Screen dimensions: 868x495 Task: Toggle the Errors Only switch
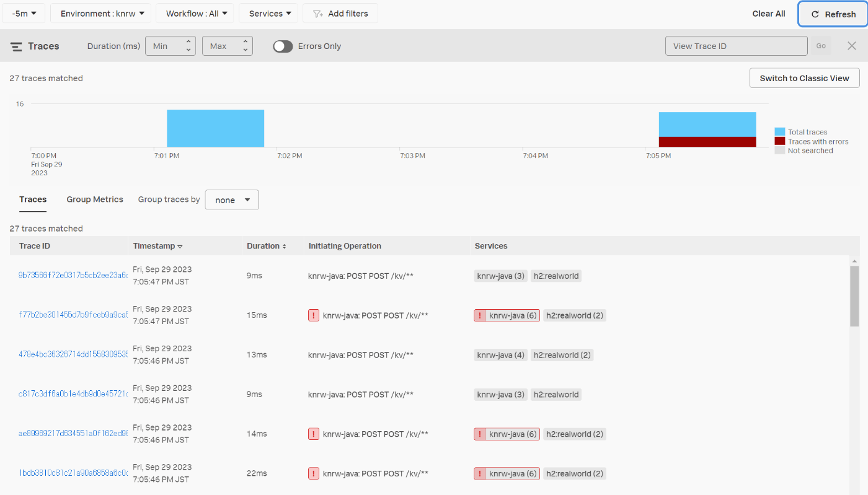click(283, 46)
